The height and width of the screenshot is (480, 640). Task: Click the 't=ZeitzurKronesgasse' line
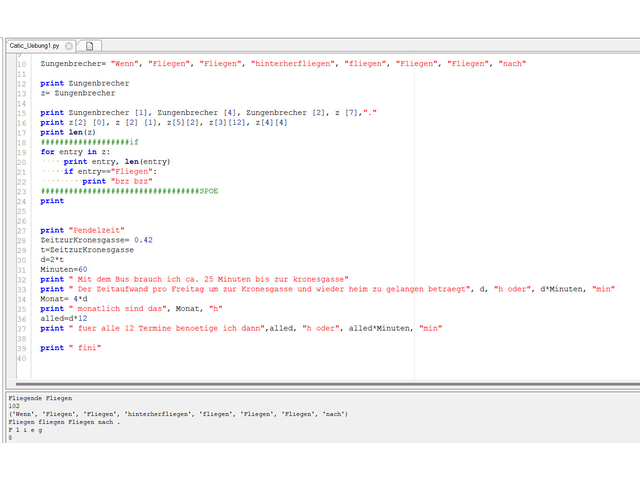(x=87, y=250)
